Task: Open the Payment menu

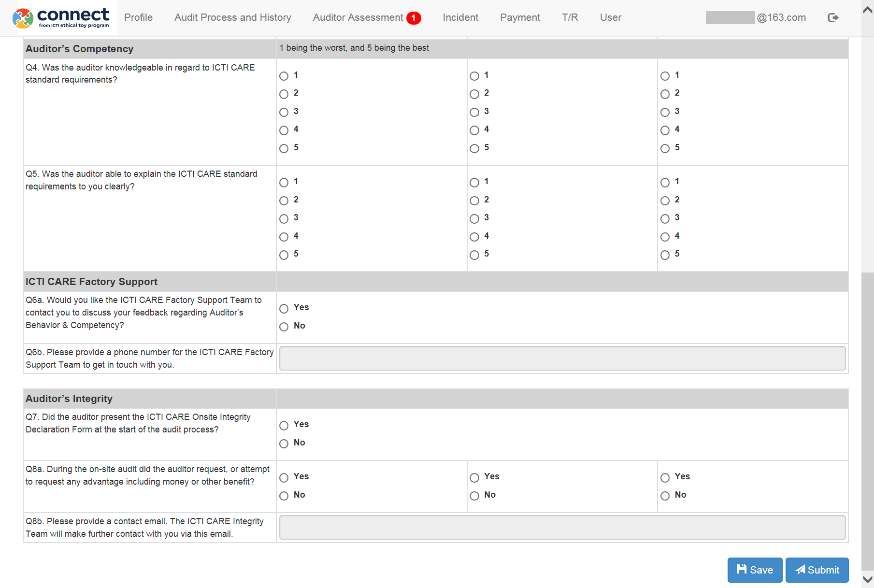Action: pos(520,17)
